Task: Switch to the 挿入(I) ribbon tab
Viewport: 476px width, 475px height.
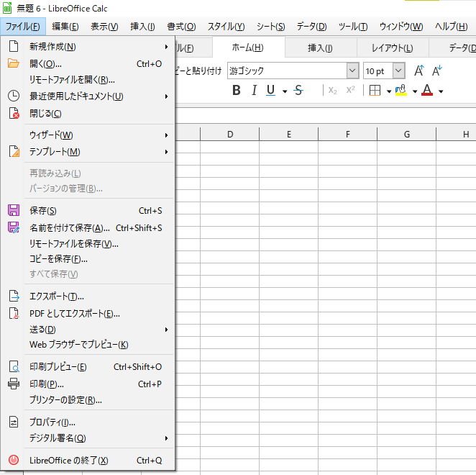Action: coord(320,47)
